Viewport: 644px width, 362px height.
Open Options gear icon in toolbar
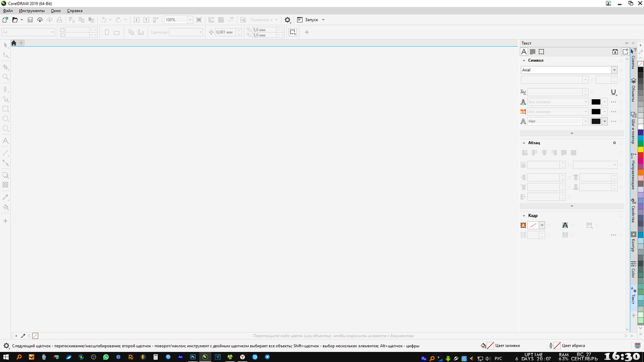288,20
